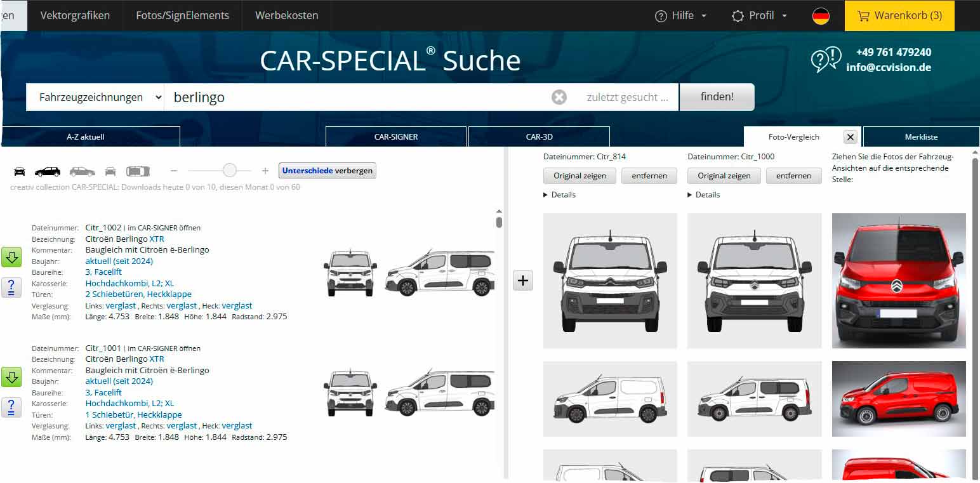
Task: Click '1 Schiebetür, Heckklappe' link
Action: (x=134, y=414)
